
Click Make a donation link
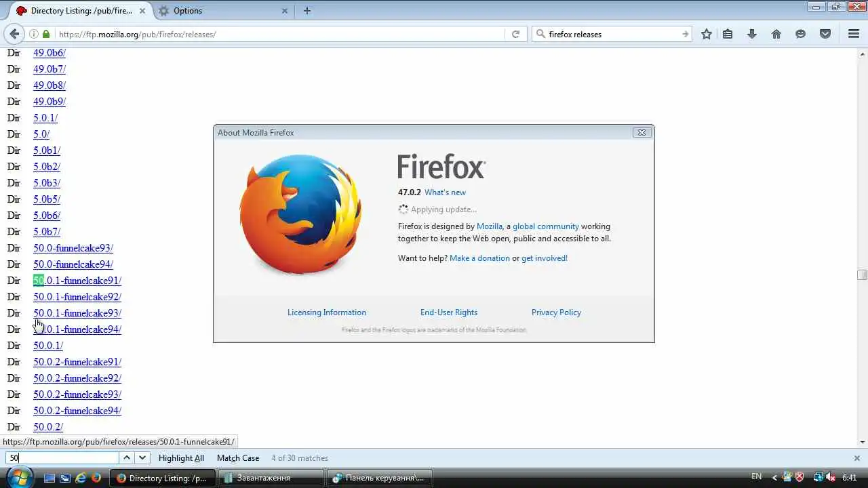pos(479,258)
